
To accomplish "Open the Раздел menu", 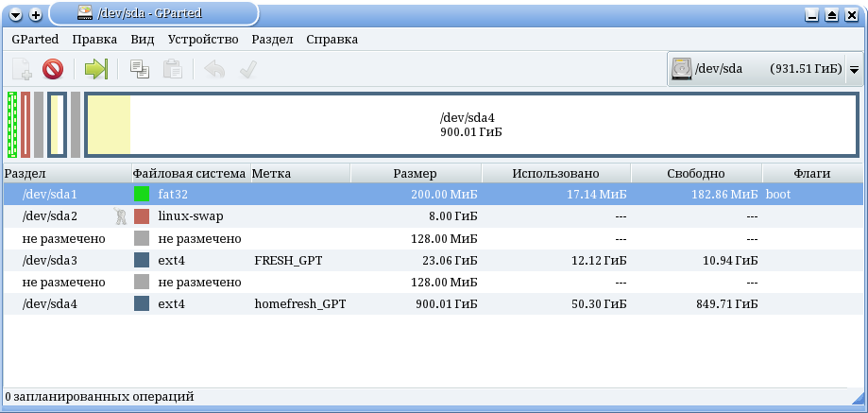I will 273,40.
